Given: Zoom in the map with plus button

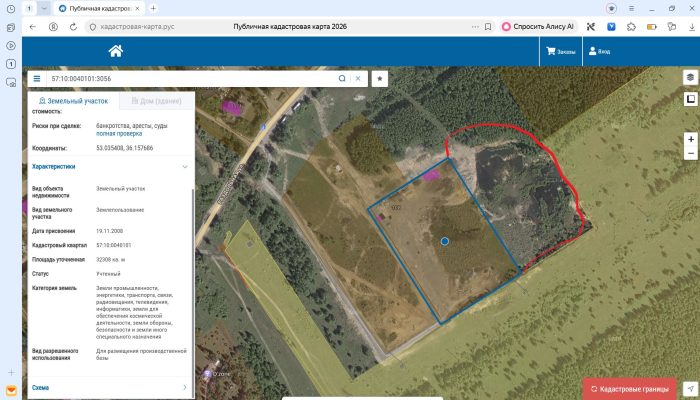Looking at the screenshot, I should click(x=691, y=139).
